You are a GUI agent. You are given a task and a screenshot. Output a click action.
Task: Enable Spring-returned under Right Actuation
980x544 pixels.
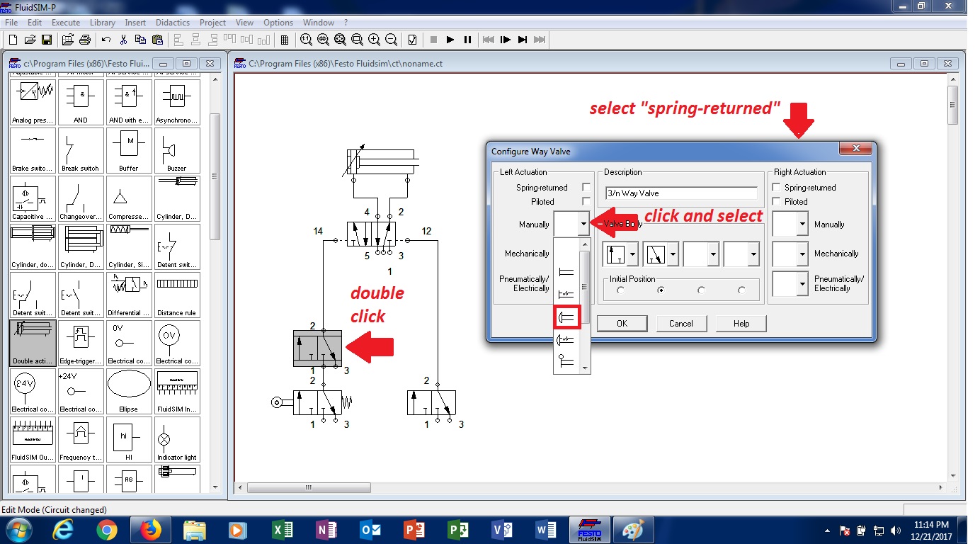(x=777, y=188)
